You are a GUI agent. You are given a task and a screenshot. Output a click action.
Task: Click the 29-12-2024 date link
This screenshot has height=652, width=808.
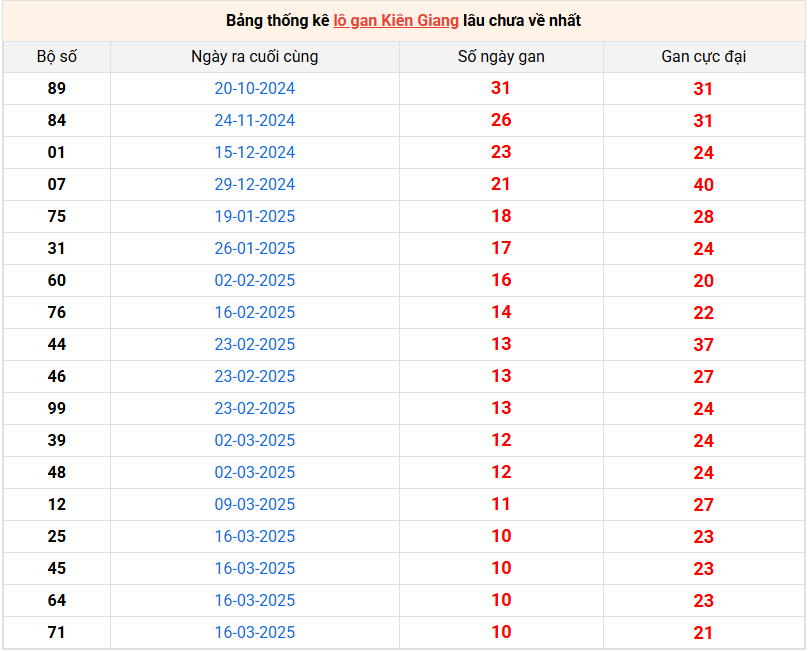click(x=255, y=185)
